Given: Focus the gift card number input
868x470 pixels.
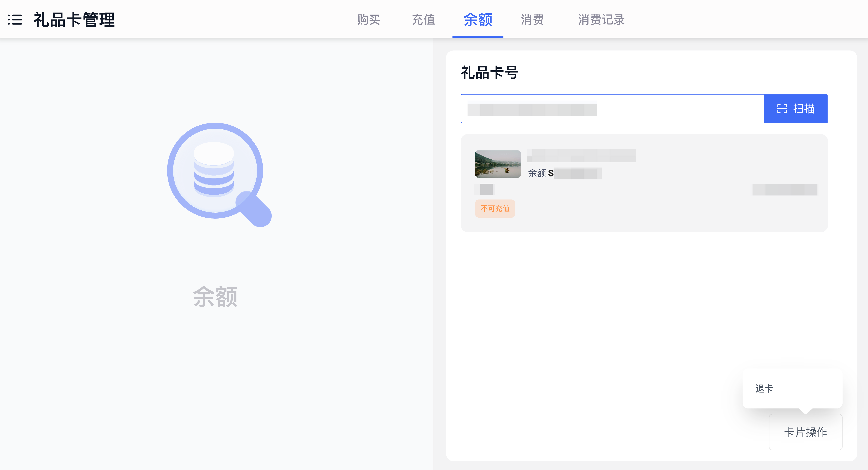Looking at the screenshot, I should pyautogui.click(x=612, y=109).
